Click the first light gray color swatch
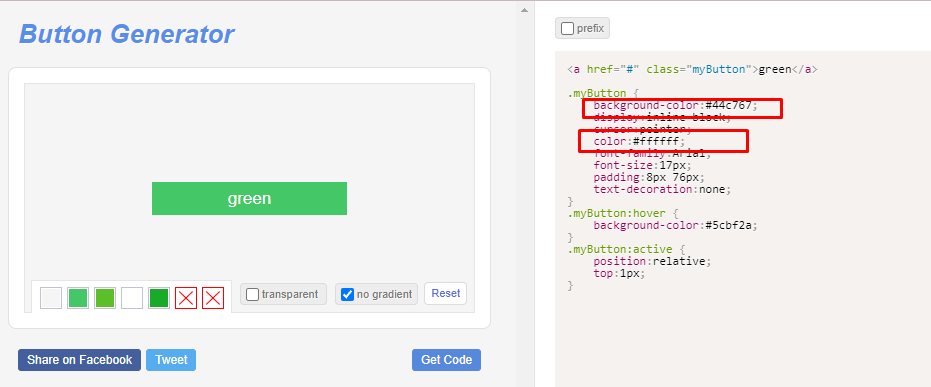 click(51, 298)
